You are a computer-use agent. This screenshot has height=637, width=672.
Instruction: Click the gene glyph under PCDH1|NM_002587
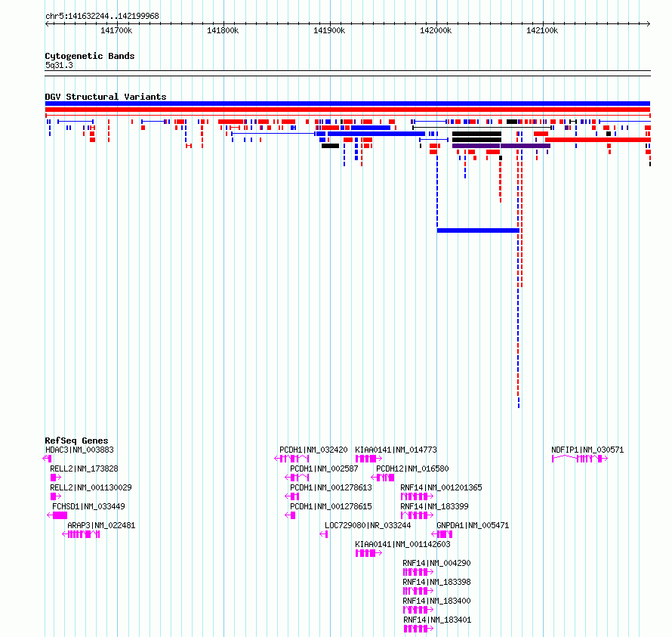(x=297, y=478)
